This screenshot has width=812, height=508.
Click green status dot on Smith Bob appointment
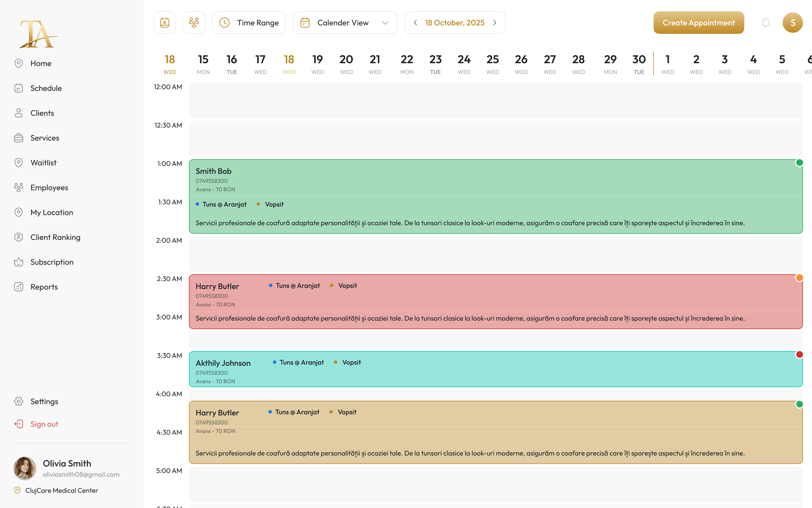point(799,163)
